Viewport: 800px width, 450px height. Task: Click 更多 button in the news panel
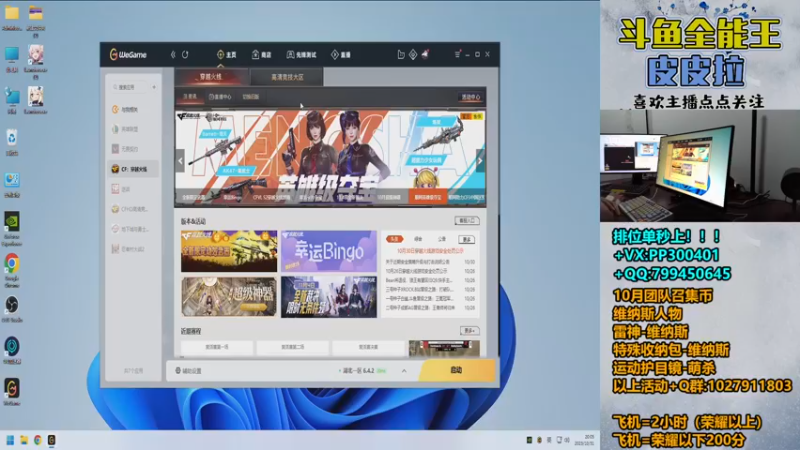tap(467, 239)
